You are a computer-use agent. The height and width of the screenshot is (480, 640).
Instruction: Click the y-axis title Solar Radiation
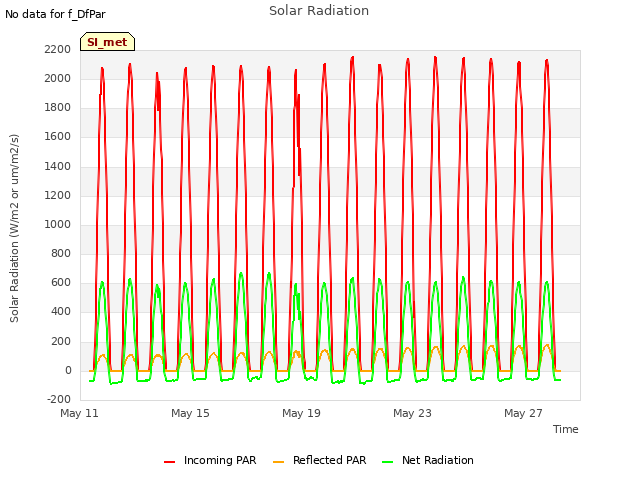14,228
